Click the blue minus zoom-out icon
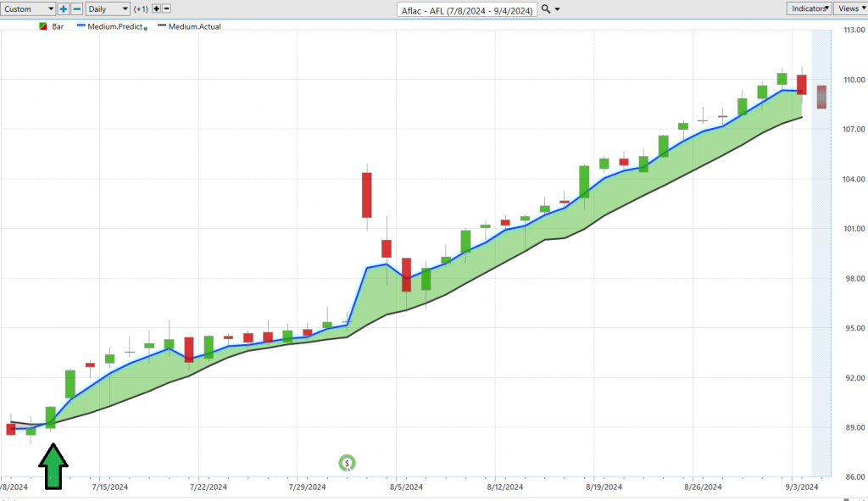The image size is (868, 501). point(77,8)
